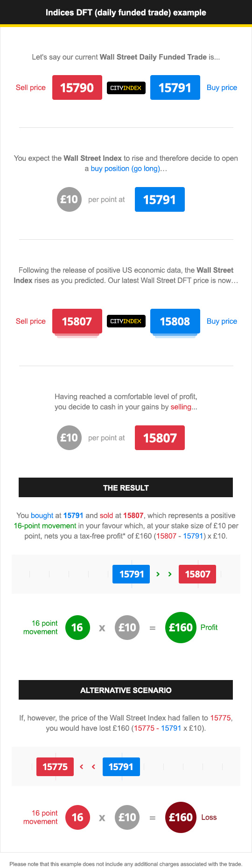Click THE RESULT section header

point(126,487)
